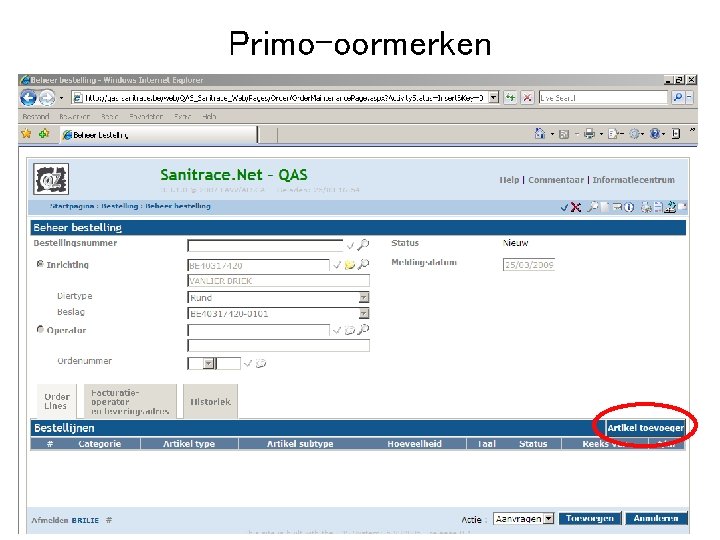Click the checkmark beside the Inrichting field
The image size is (720, 540).
pos(337,265)
